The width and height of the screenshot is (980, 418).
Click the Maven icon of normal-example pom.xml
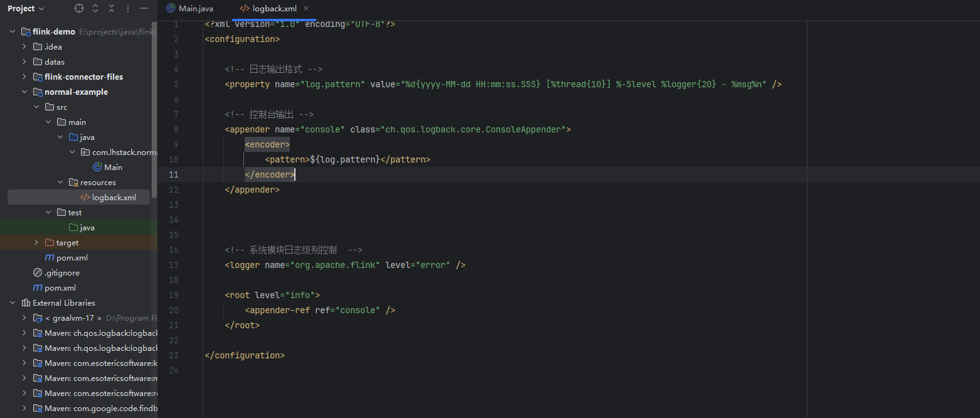[50, 257]
